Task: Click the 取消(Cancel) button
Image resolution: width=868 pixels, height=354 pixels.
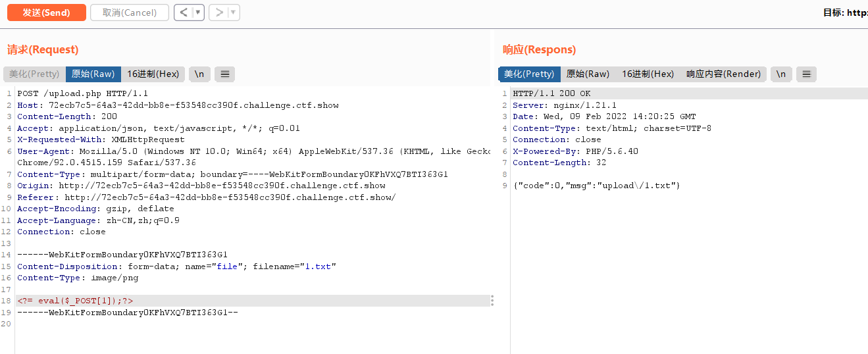Action: point(130,13)
